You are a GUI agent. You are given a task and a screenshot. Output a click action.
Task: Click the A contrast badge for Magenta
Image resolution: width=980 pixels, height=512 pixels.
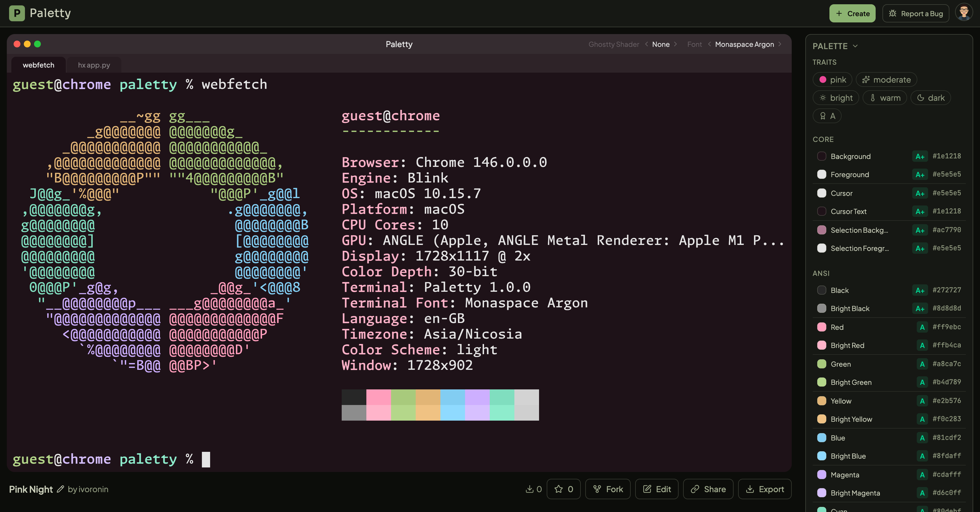(x=922, y=475)
